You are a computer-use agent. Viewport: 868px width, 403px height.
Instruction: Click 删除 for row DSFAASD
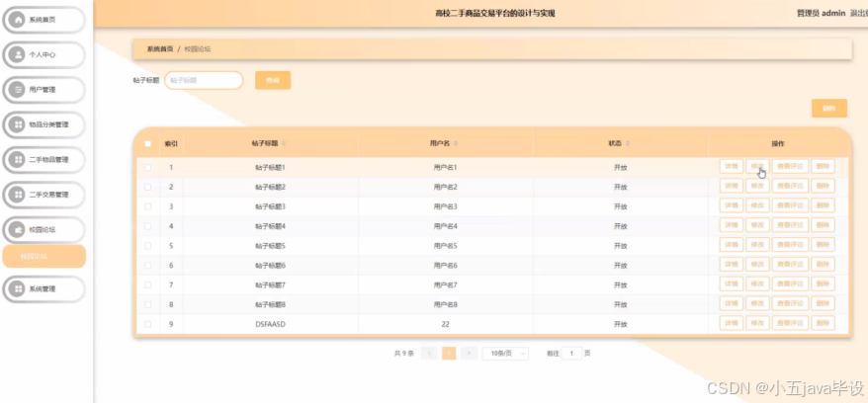pos(824,323)
